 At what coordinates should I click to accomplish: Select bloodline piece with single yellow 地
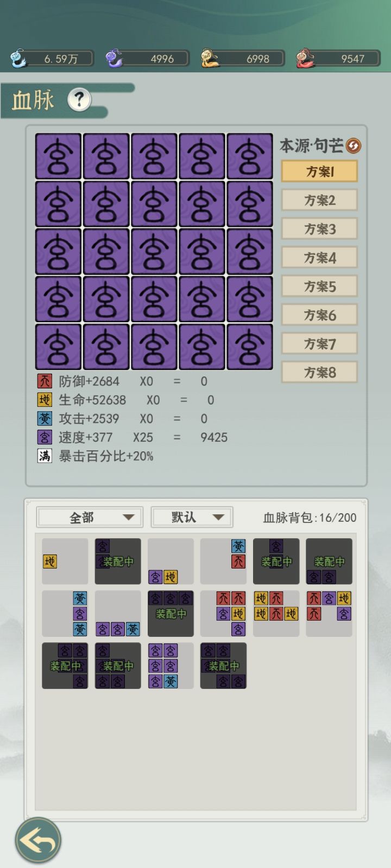coord(65,561)
